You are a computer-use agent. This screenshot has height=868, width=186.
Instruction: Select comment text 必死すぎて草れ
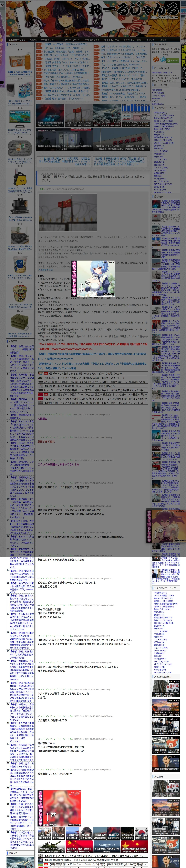pyautogui.click(x=46, y=441)
